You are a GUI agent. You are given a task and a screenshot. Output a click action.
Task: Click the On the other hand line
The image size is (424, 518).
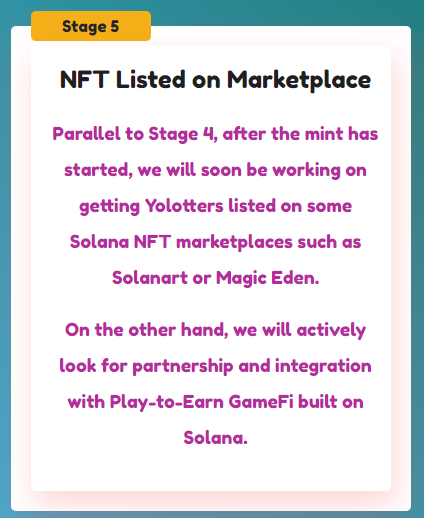pos(215,330)
